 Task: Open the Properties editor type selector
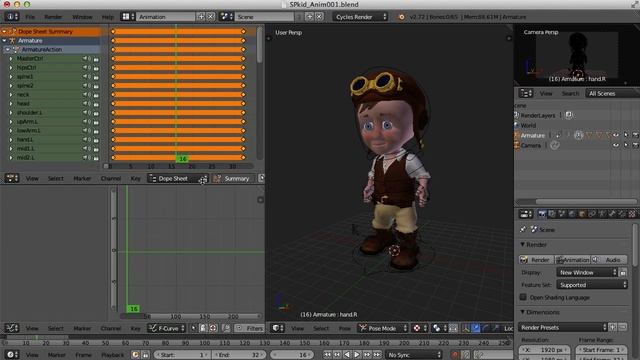coord(526,214)
